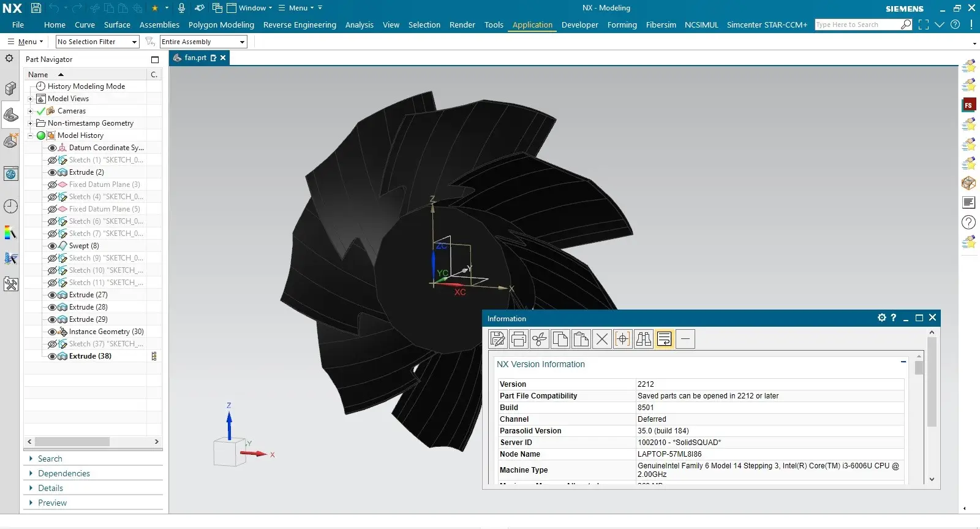Collapse the Model History node

[30, 135]
